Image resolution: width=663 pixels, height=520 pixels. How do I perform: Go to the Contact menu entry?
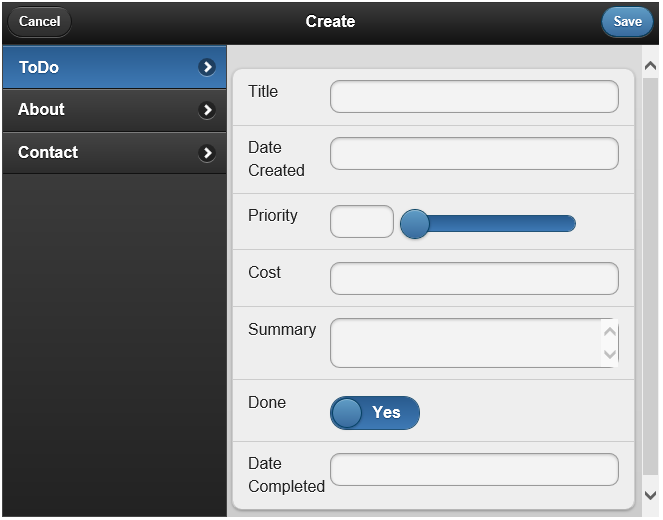(x=100, y=153)
